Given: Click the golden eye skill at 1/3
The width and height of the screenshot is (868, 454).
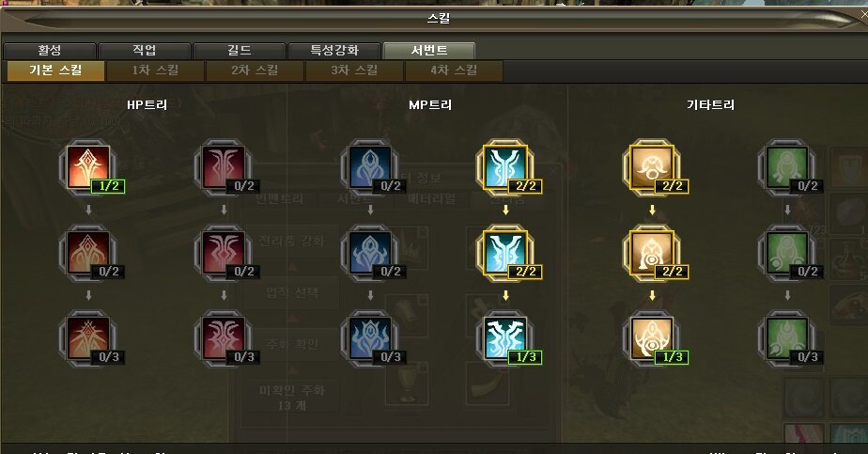Looking at the screenshot, I should point(652,337).
